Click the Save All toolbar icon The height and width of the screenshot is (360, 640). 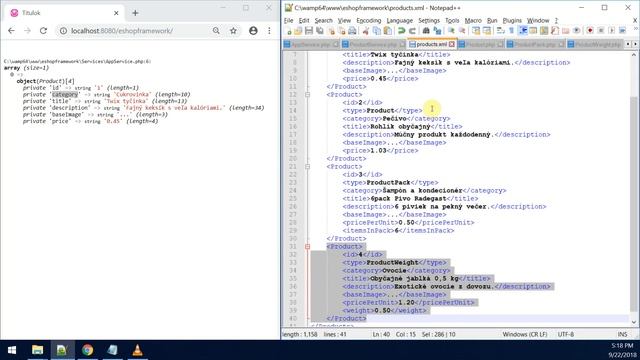point(319,31)
